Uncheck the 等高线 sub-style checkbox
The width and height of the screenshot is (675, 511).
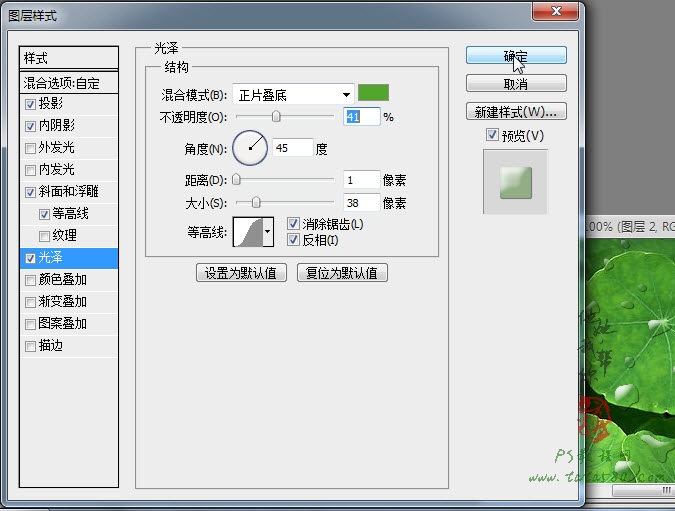click(44, 214)
